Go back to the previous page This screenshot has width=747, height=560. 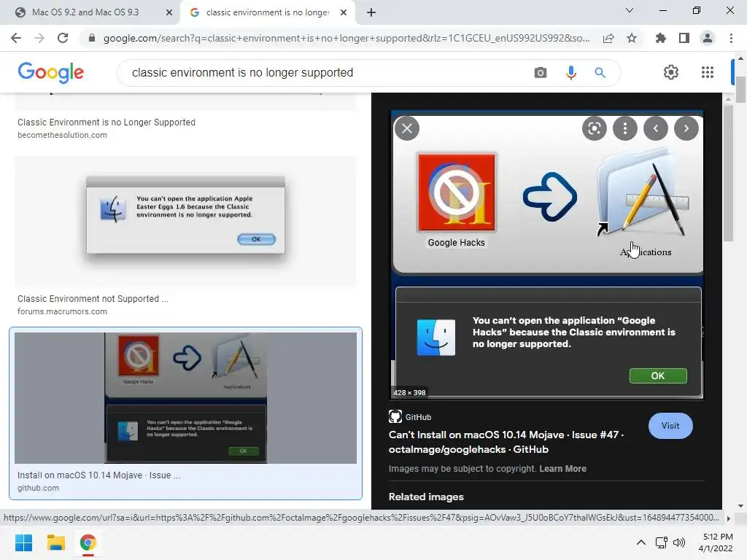tap(16, 38)
